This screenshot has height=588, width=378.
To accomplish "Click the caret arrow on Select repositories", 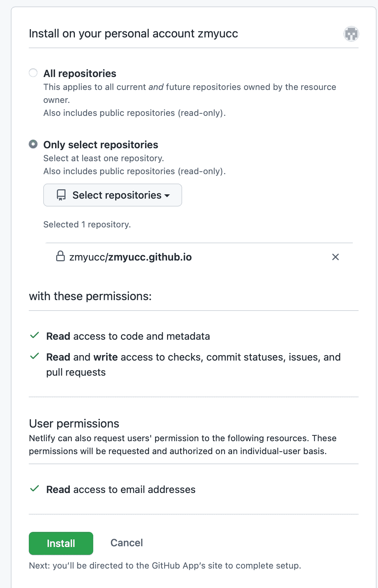I will click(167, 195).
